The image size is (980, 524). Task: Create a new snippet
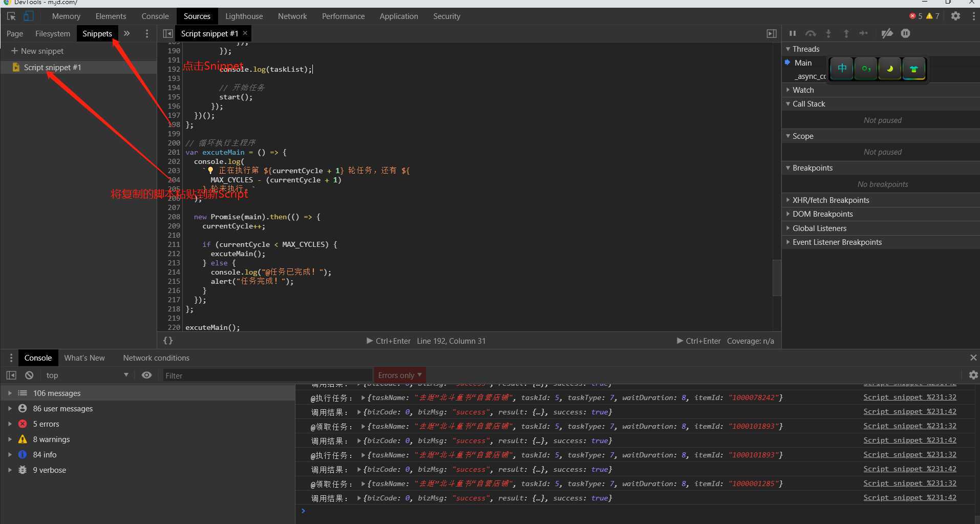tap(37, 51)
